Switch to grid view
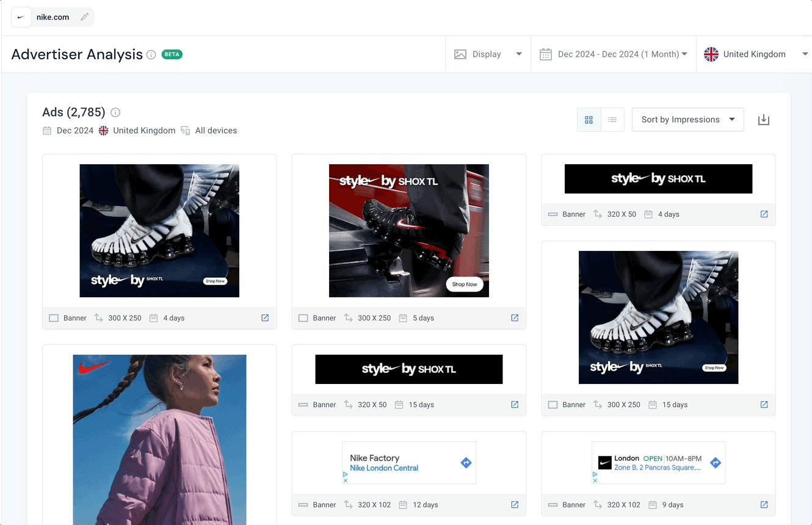Image resolution: width=812 pixels, height=525 pixels. tap(589, 120)
